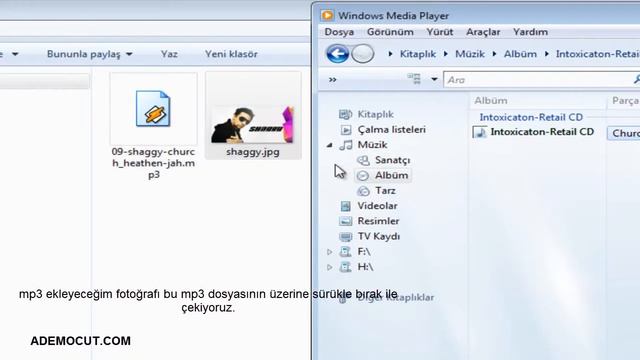Click Albüm in the breadcrumb path

click(520, 54)
